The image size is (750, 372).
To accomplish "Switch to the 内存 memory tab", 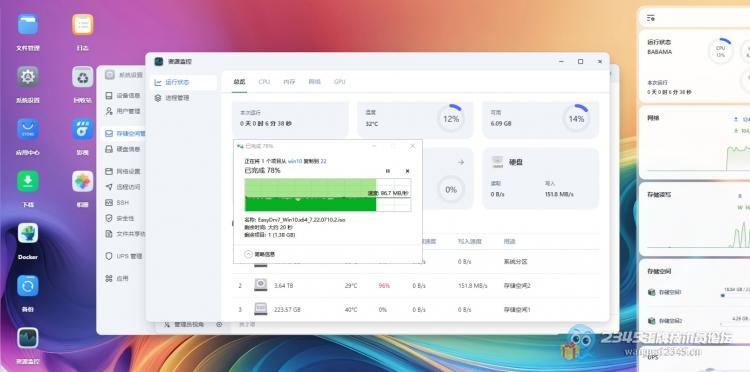I will [289, 82].
